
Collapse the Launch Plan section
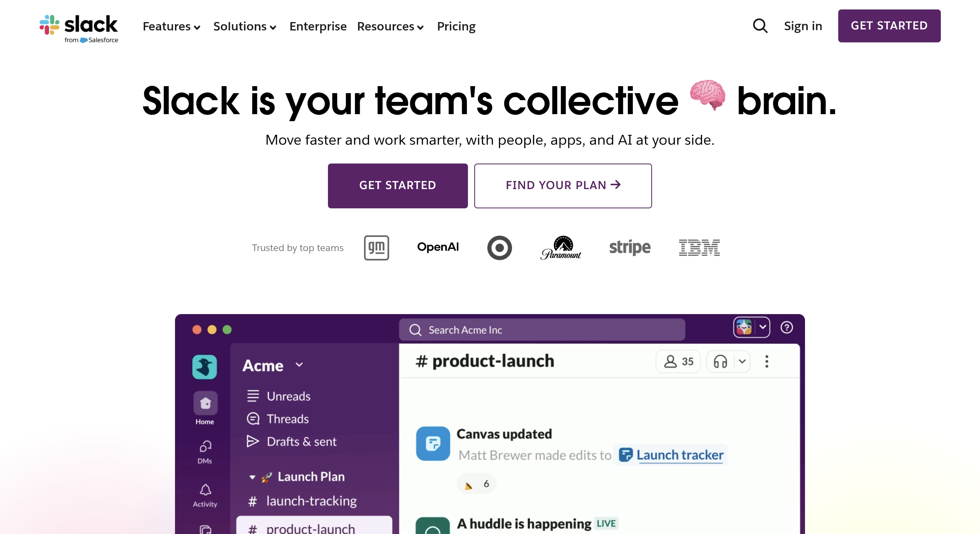(252, 477)
